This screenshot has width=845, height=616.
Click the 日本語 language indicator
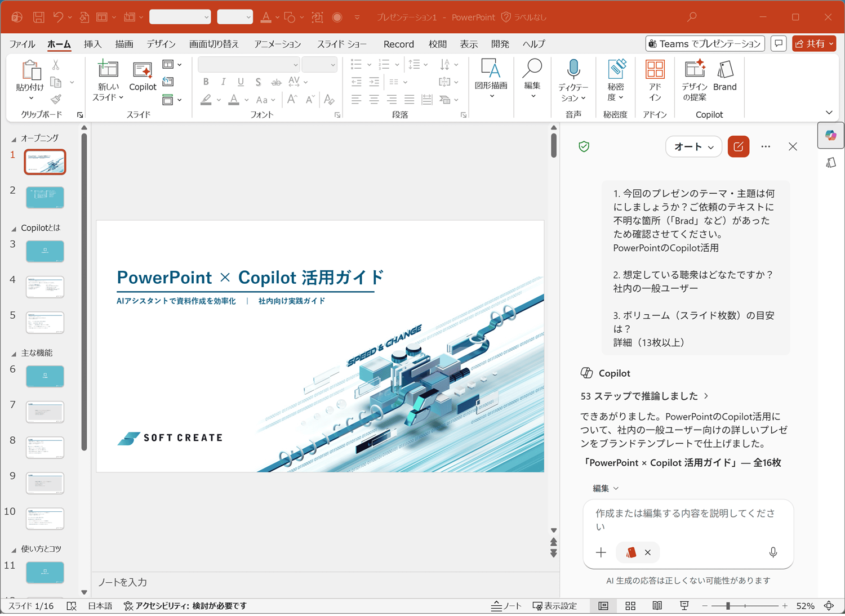(x=100, y=606)
